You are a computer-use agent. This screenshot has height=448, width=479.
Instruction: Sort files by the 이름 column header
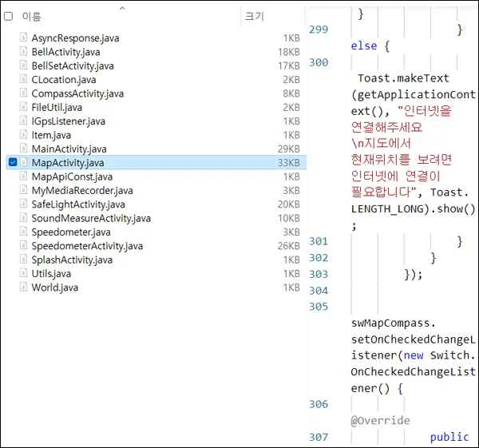tap(31, 16)
